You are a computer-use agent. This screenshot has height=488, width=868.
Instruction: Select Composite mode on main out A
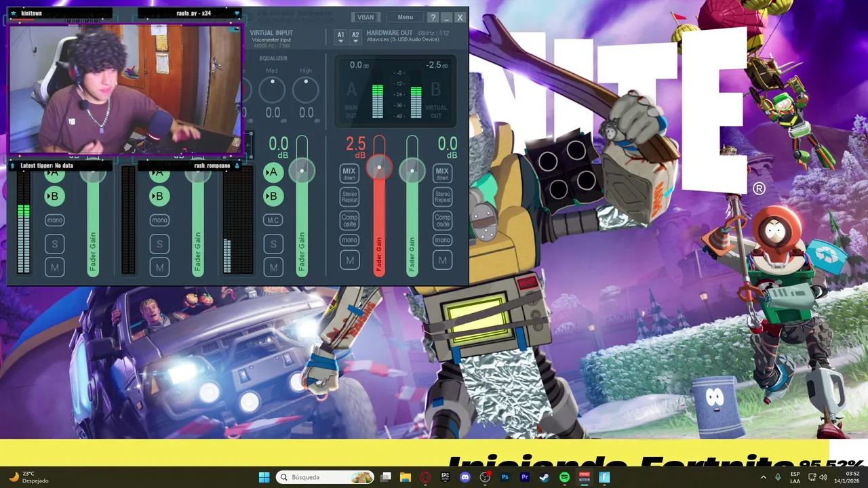click(x=349, y=220)
